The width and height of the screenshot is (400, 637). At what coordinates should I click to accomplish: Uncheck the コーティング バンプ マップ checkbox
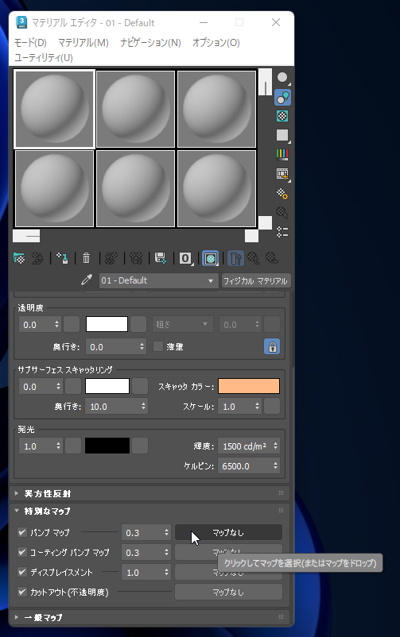22,552
